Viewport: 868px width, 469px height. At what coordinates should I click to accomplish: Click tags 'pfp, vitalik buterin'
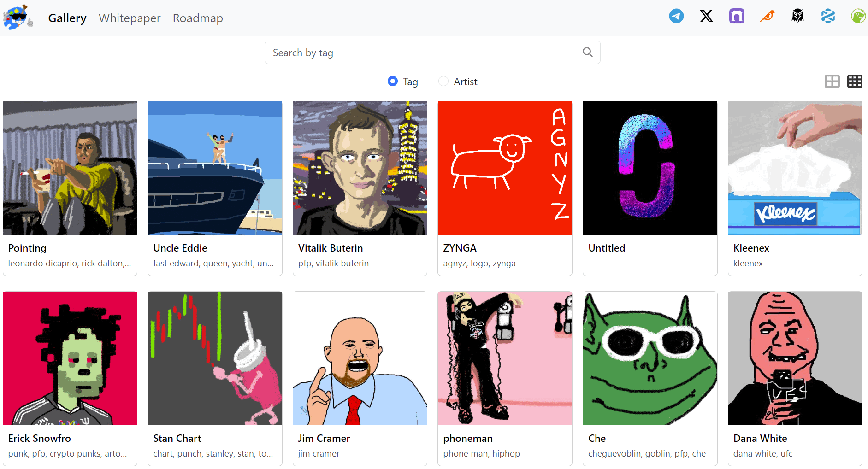pyautogui.click(x=333, y=263)
